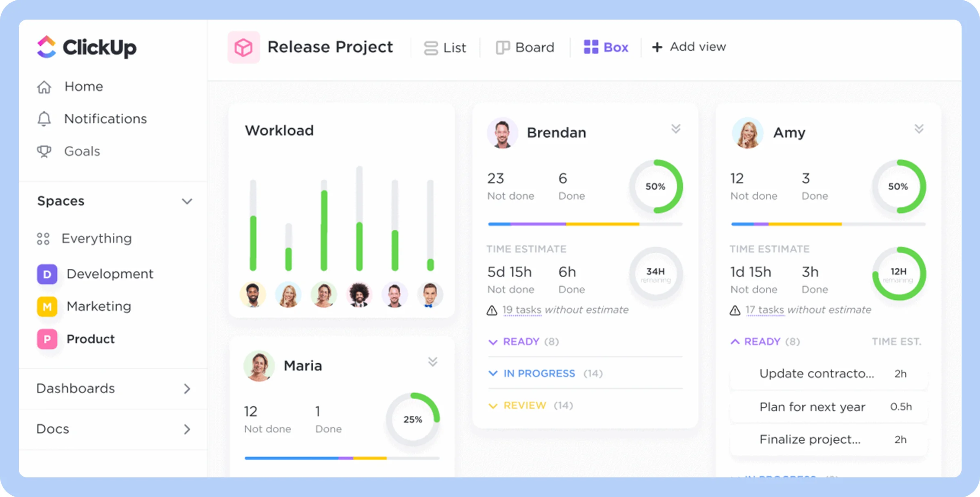Collapse the IN PROGRESS group in Brendan's card

click(x=492, y=373)
